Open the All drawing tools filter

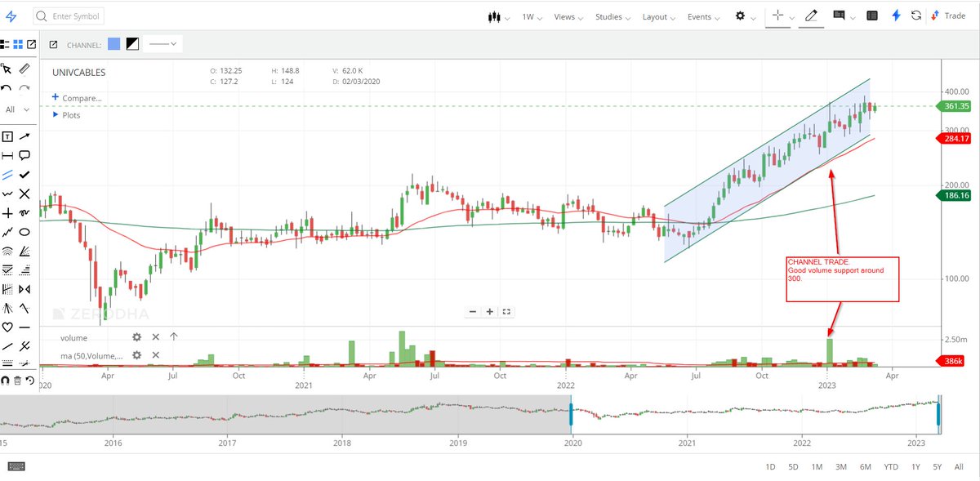point(16,109)
